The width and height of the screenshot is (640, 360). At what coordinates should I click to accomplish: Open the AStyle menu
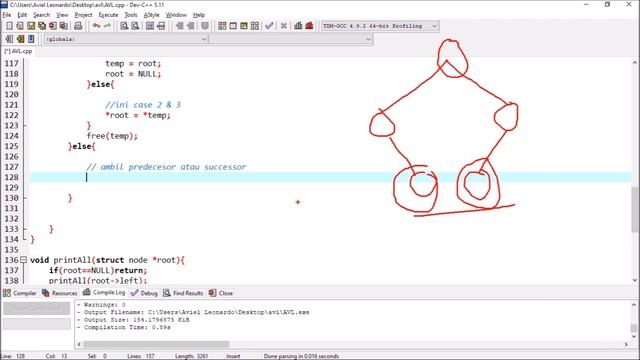(x=151, y=15)
